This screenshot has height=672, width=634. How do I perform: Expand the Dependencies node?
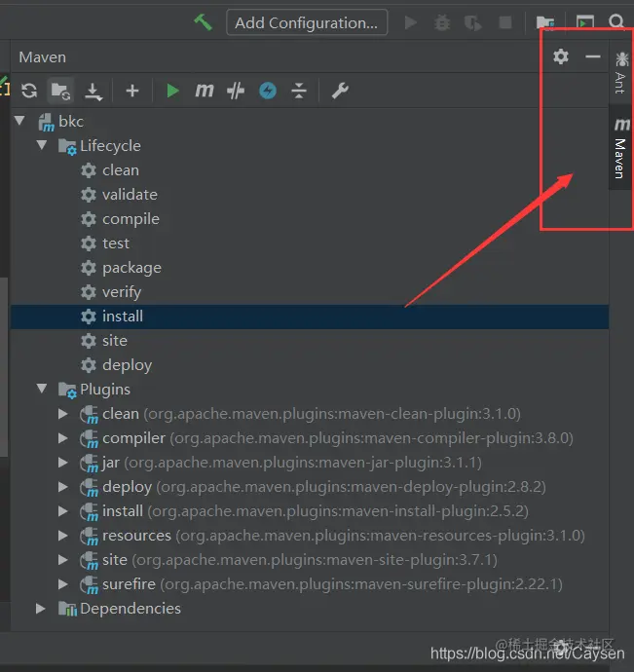pyautogui.click(x=41, y=609)
